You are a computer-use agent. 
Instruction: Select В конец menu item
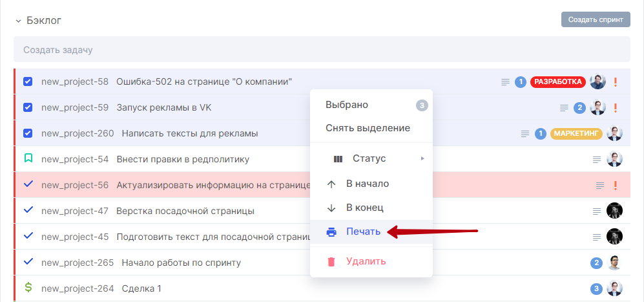click(371, 208)
